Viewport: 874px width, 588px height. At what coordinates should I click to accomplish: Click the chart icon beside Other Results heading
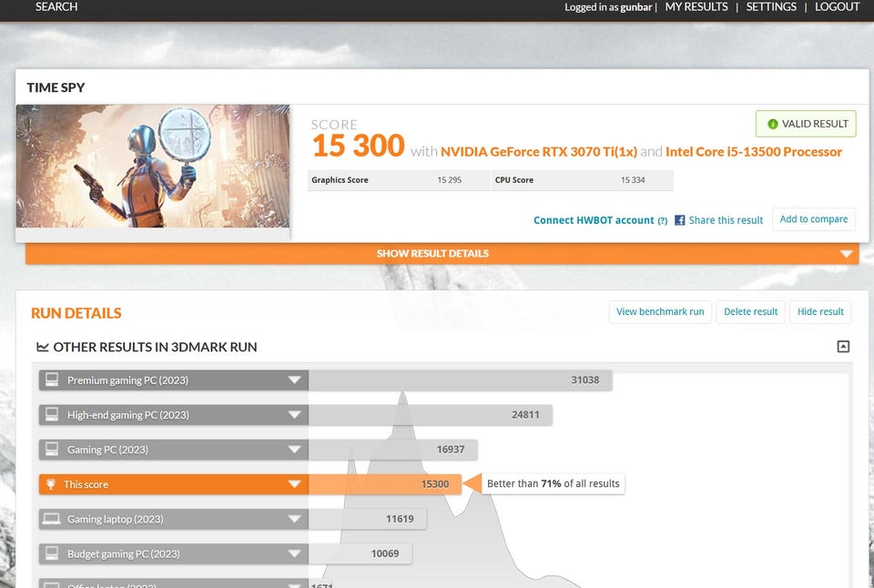point(42,347)
